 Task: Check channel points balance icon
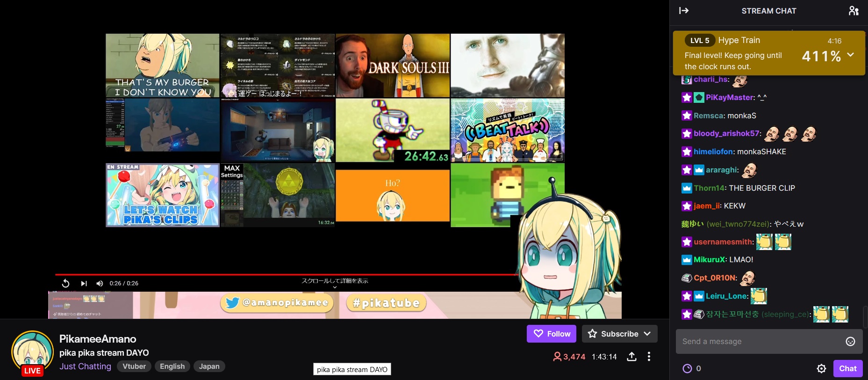[687, 369]
